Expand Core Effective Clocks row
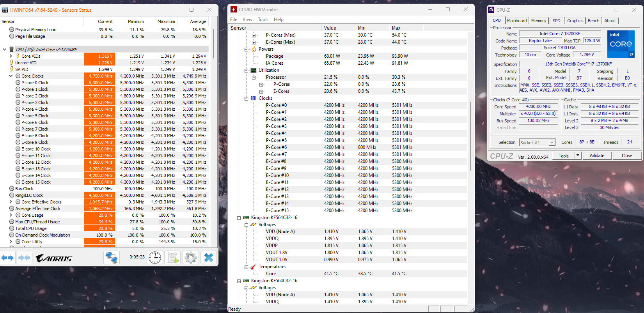 11,202
